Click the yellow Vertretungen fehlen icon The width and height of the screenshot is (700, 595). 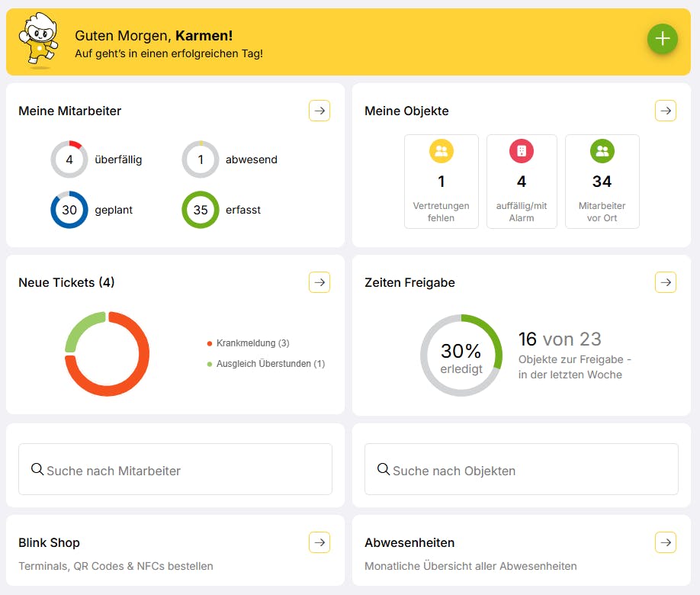442,151
